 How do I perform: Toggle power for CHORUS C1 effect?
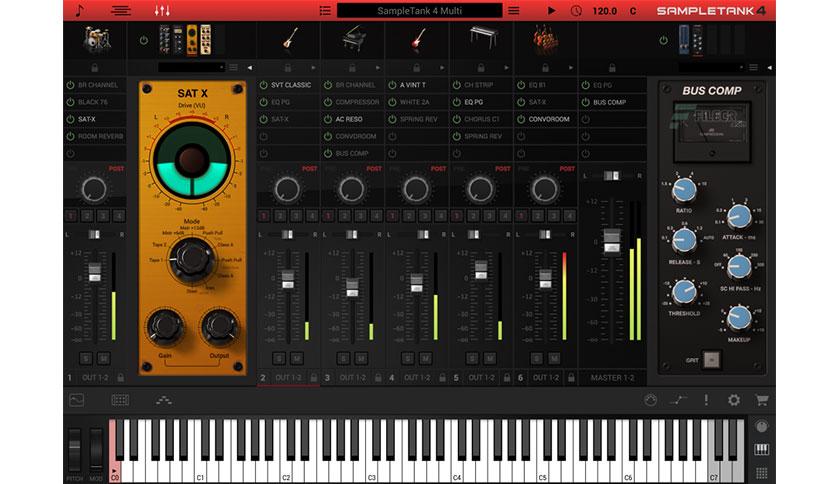point(457,119)
